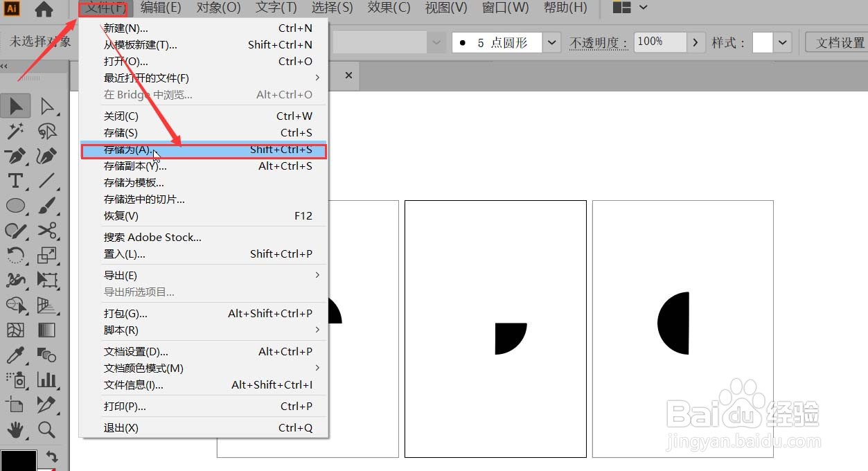Select the Rotate tool

16,256
